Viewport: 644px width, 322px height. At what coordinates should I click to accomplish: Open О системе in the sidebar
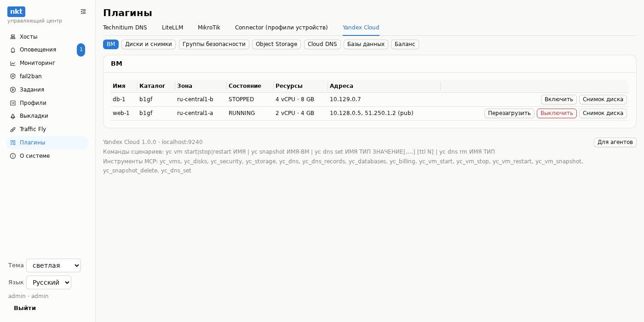point(47,156)
